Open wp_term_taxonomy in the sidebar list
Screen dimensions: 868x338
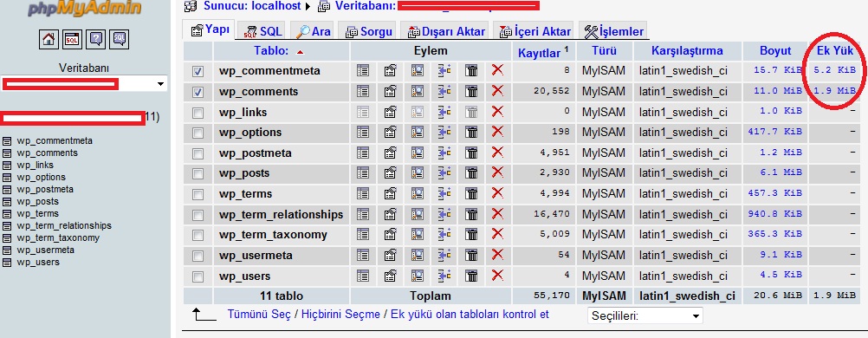58,237
